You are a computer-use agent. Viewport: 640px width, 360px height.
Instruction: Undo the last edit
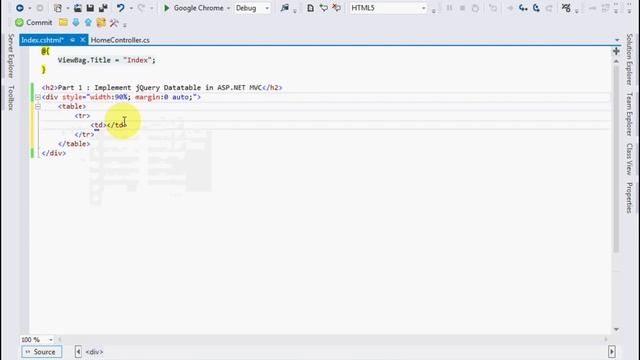click(x=120, y=8)
